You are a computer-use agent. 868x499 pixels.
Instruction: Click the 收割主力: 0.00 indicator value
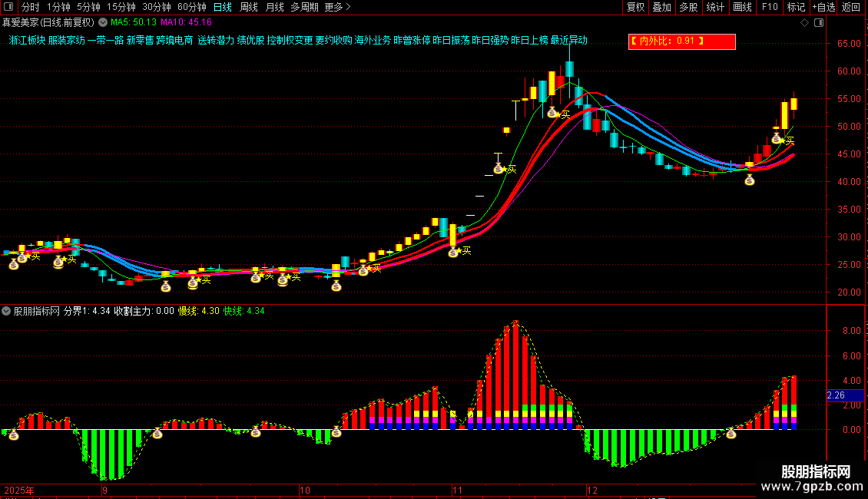click(144, 311)
